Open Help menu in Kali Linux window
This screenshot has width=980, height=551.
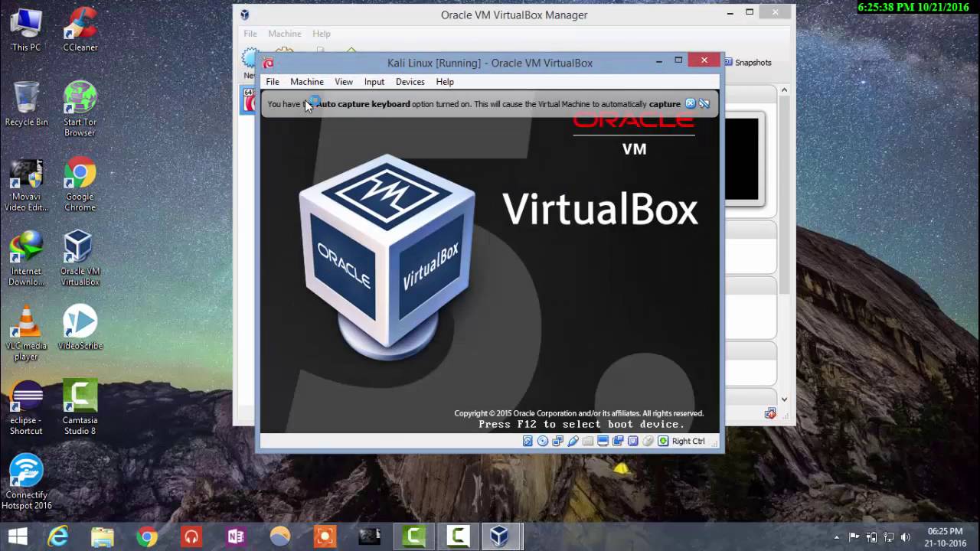click(445, 82)
